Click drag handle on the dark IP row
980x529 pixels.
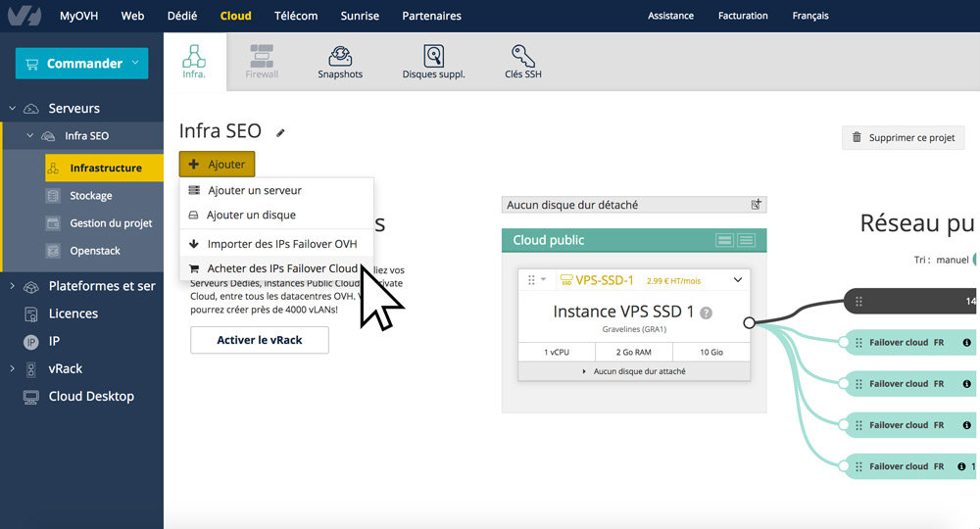pyautogui.click(x=858, y=301)
